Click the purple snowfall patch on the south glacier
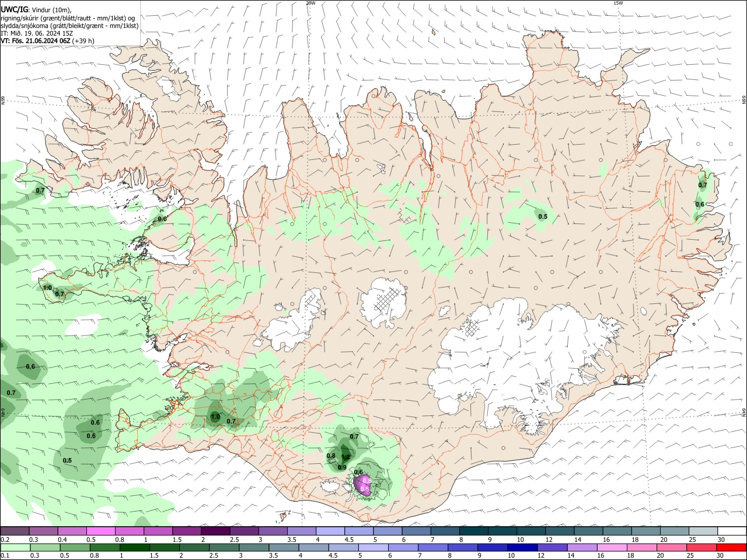 [x=364, y=485]
